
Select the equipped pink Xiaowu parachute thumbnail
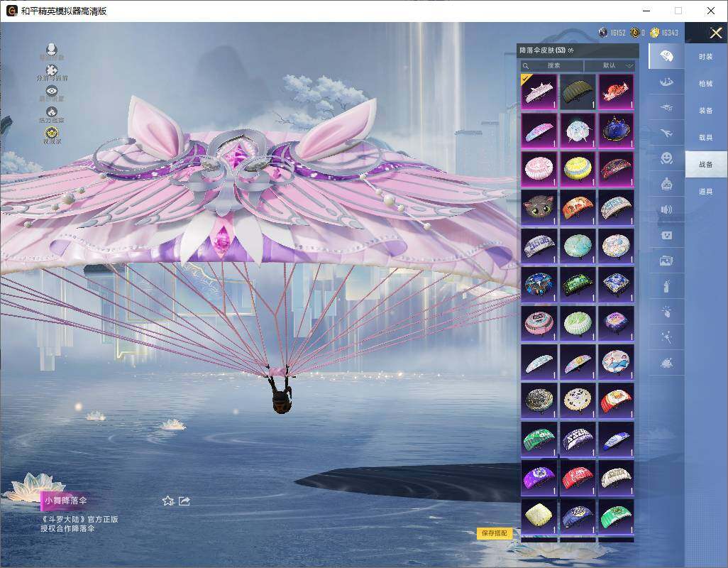[x=539, y=92]
